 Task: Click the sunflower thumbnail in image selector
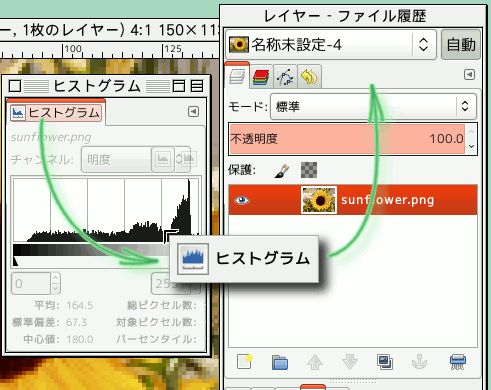pos(239,44)
